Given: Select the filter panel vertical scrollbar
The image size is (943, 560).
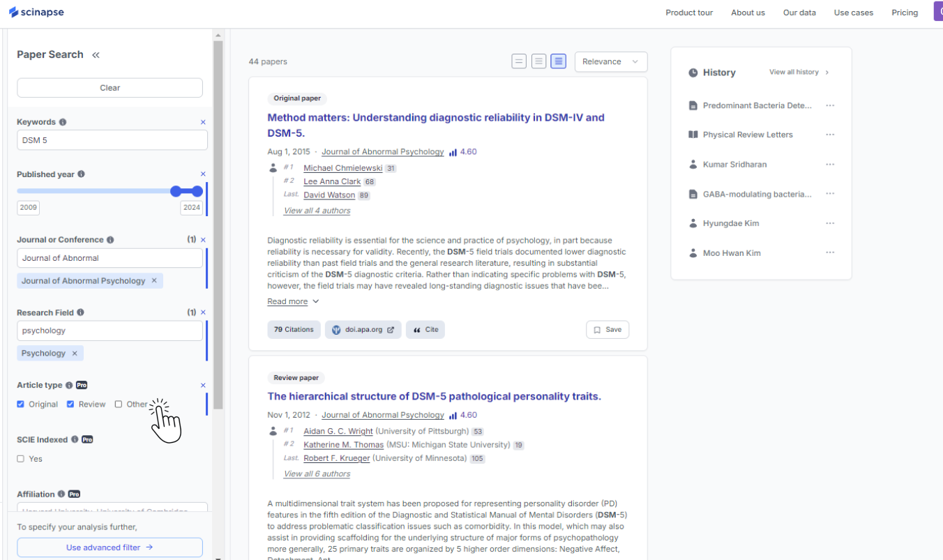Looking at the screenshot, I should 218,225.
